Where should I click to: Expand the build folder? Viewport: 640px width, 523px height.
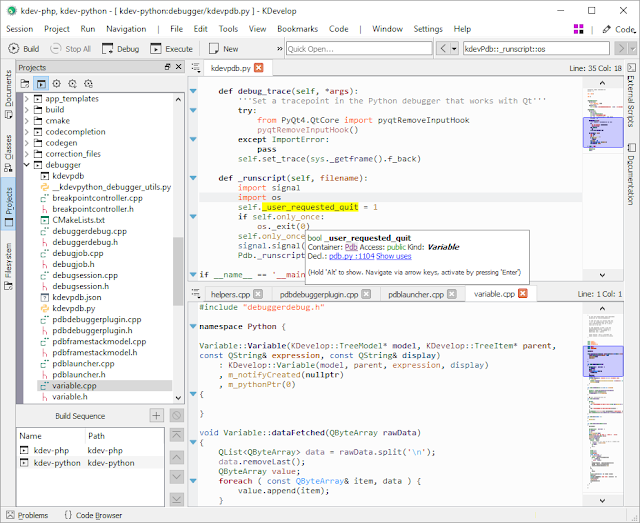(27, 110)
